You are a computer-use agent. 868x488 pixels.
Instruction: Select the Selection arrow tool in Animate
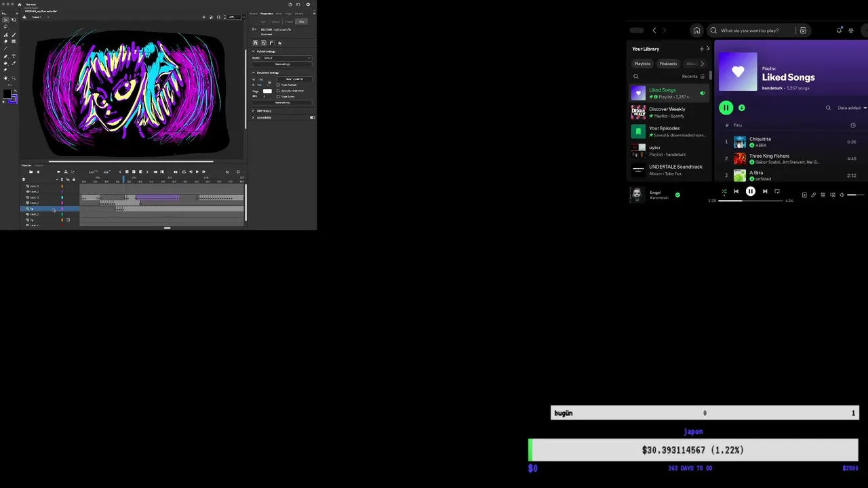pyautogui.click(x=5, y=20)
